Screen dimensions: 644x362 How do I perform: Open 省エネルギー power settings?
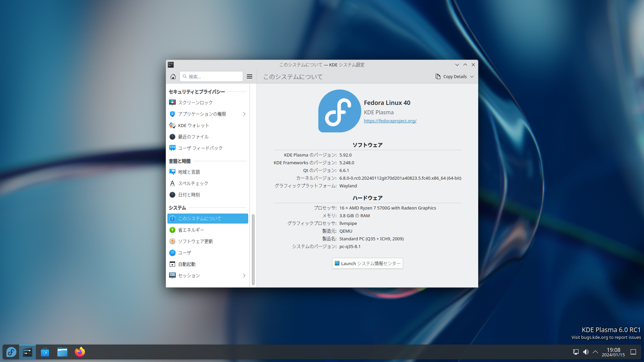pyautogui.click(x=191, y=230)
